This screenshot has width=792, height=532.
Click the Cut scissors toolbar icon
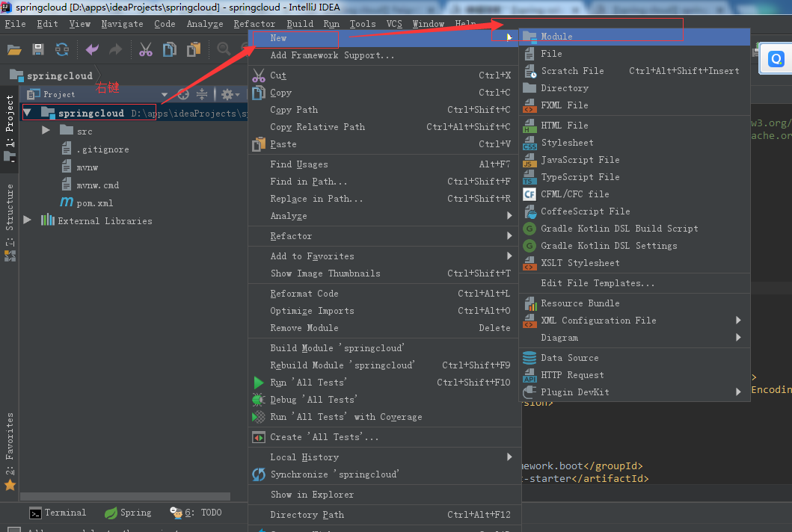pyautogui.click(x=146, y=49)
